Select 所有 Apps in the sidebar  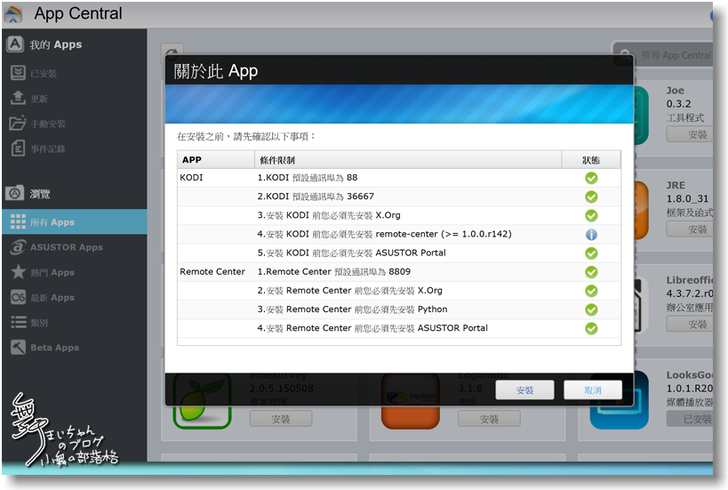coord(50,222)
